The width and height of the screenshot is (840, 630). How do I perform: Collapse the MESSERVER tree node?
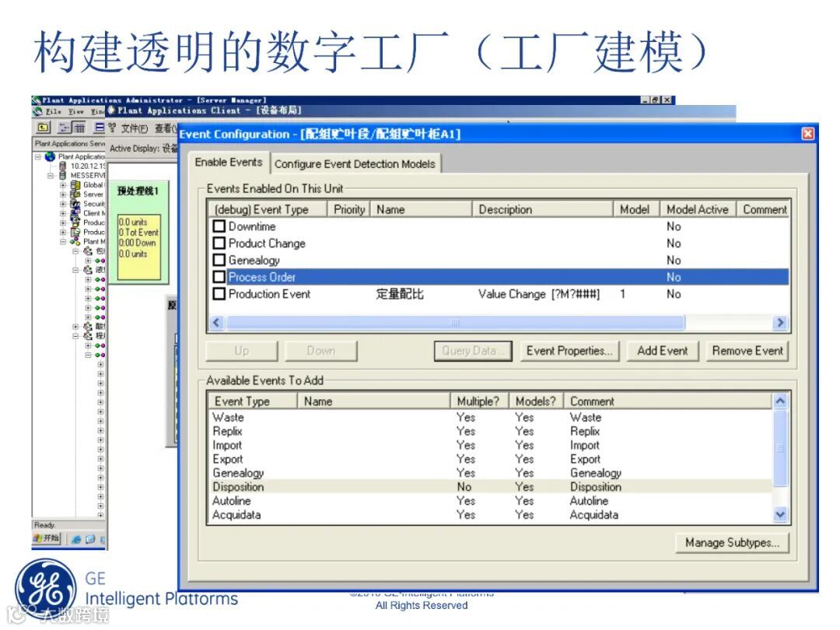pos(51,175)
